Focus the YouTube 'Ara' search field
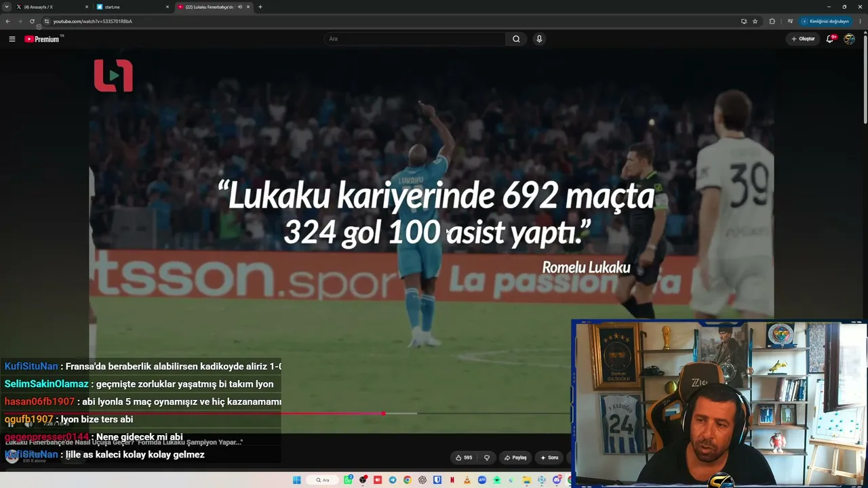 tap(414, 39)
